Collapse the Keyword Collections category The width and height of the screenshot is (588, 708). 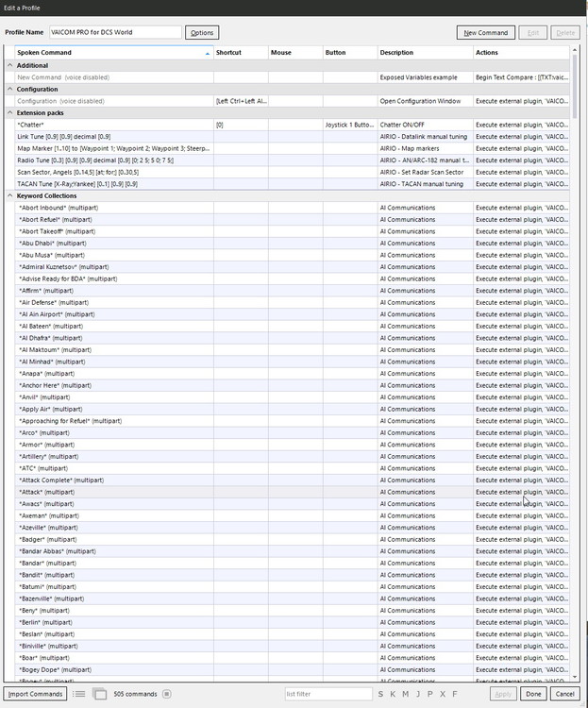(10, 195)
